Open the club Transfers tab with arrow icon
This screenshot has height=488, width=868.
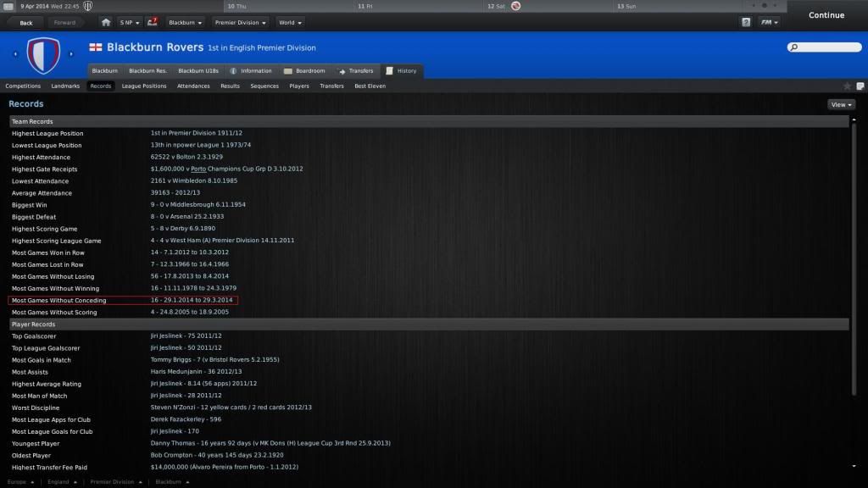(x=356, y=71)
